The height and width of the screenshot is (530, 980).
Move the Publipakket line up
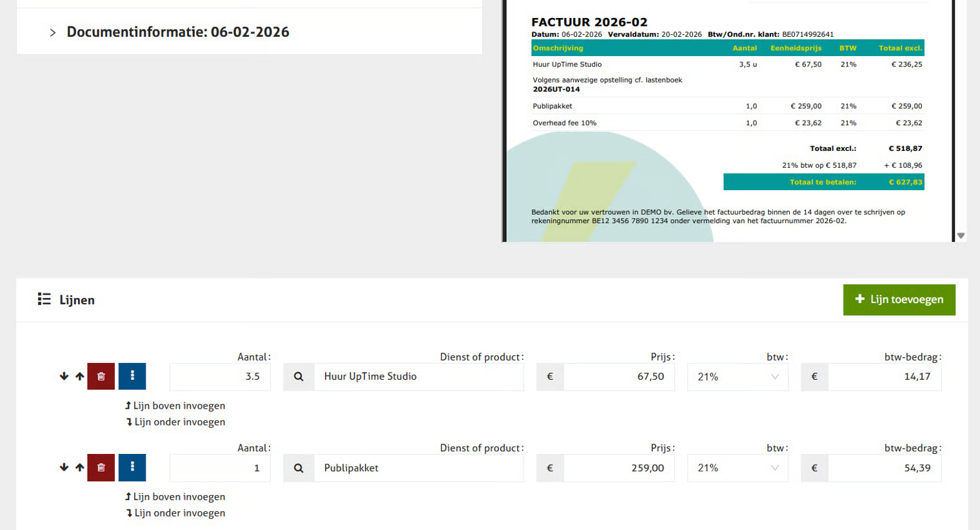(79, 467)
